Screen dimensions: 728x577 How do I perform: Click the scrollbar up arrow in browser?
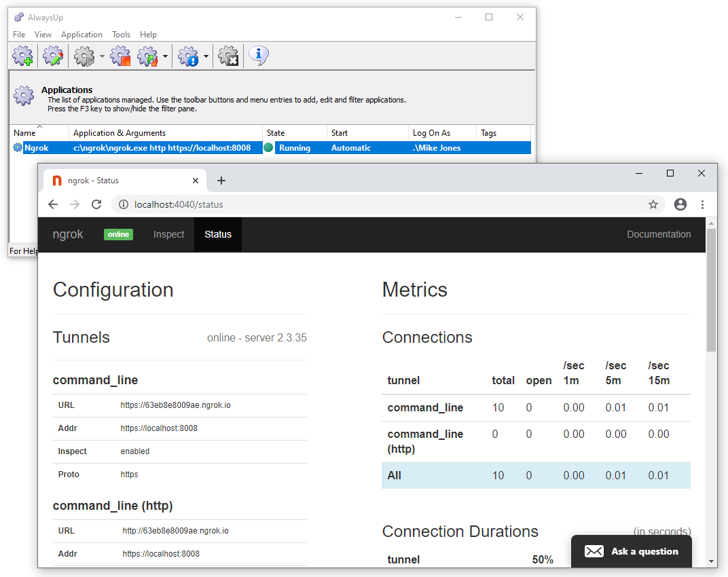click(x=711, y=224)
